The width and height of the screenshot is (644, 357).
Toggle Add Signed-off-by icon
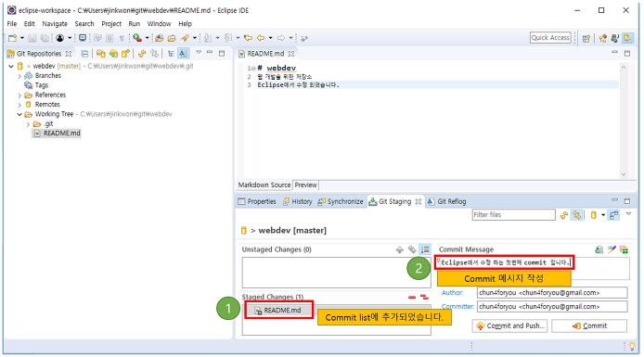612,249
